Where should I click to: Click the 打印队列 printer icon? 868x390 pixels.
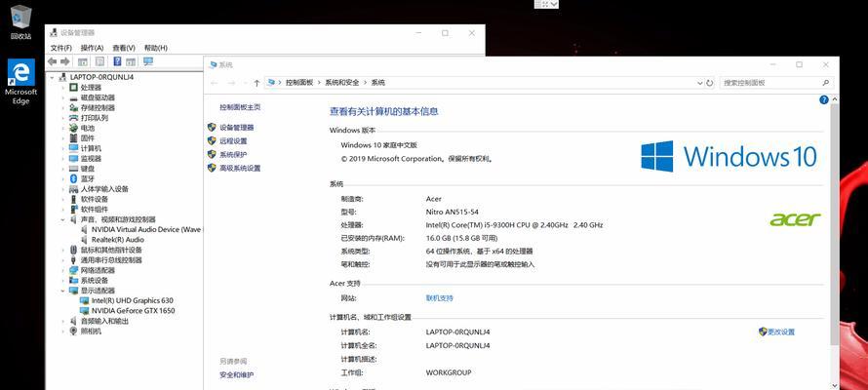point(73,118)
